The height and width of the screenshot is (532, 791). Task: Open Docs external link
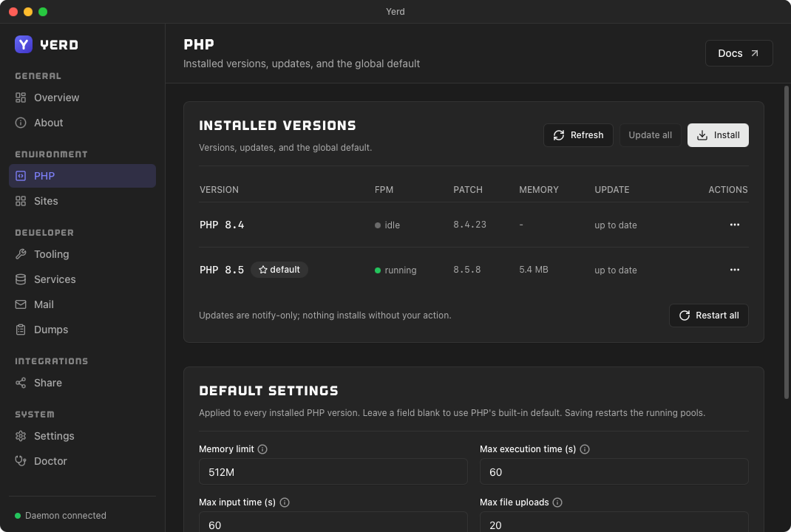[x=739, y=53]
